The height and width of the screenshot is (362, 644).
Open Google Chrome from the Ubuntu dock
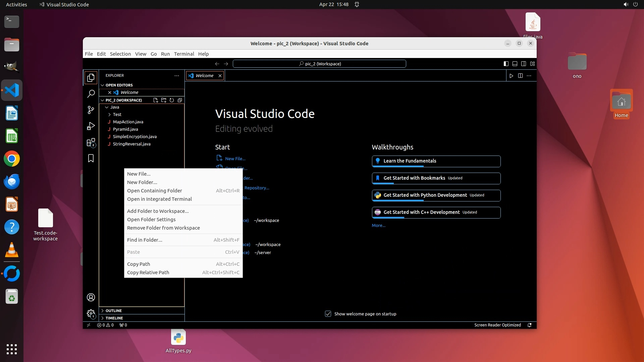tap(12, 159)
